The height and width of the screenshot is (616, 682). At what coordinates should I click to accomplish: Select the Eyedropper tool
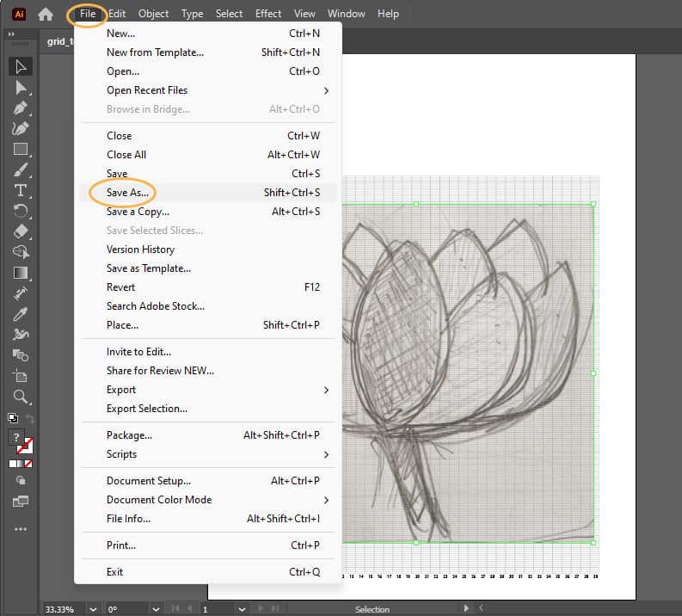point(21,314)
